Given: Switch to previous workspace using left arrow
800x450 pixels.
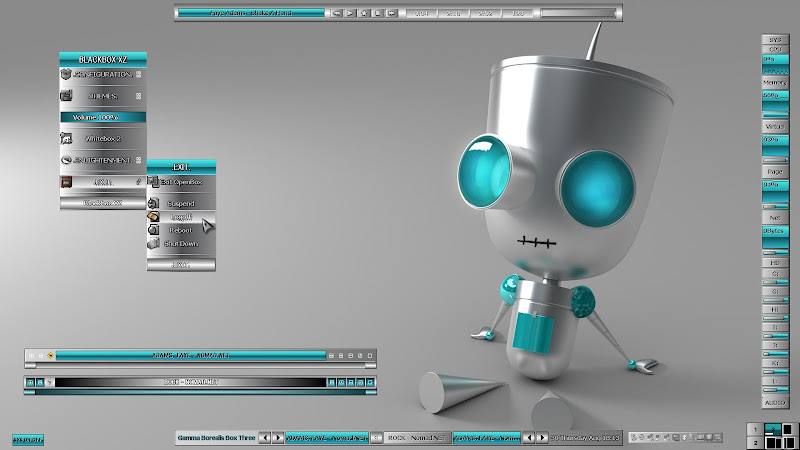Looking at the screenshot, I should click(264, 438).
